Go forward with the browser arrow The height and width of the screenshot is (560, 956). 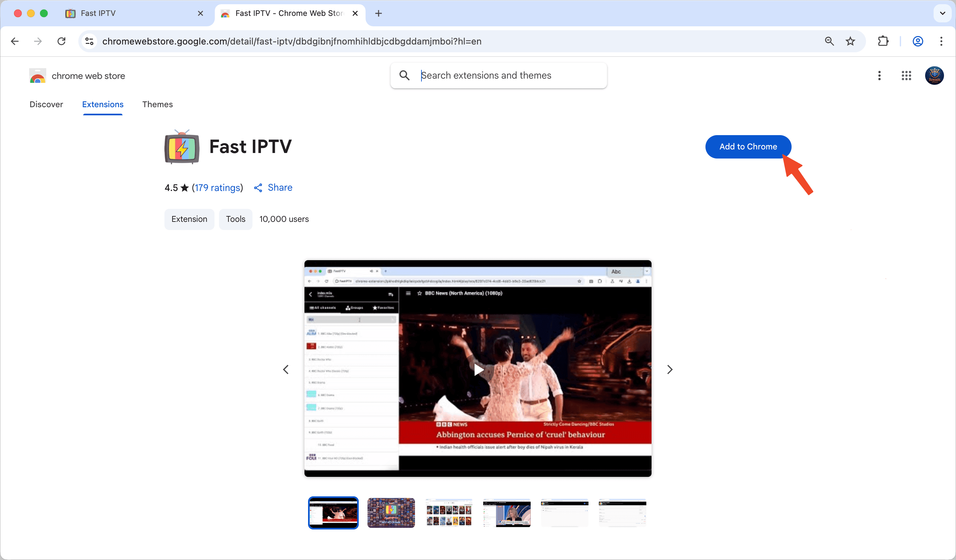(38, 41)
